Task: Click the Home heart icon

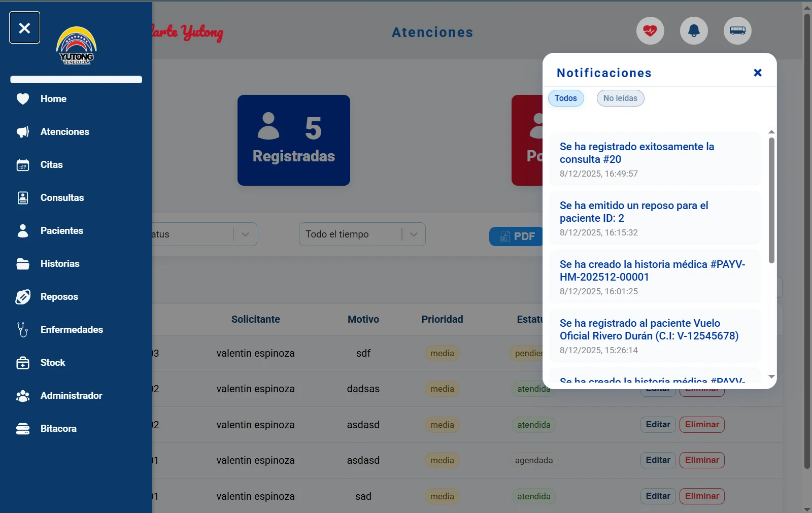Action: coord(23,99)
